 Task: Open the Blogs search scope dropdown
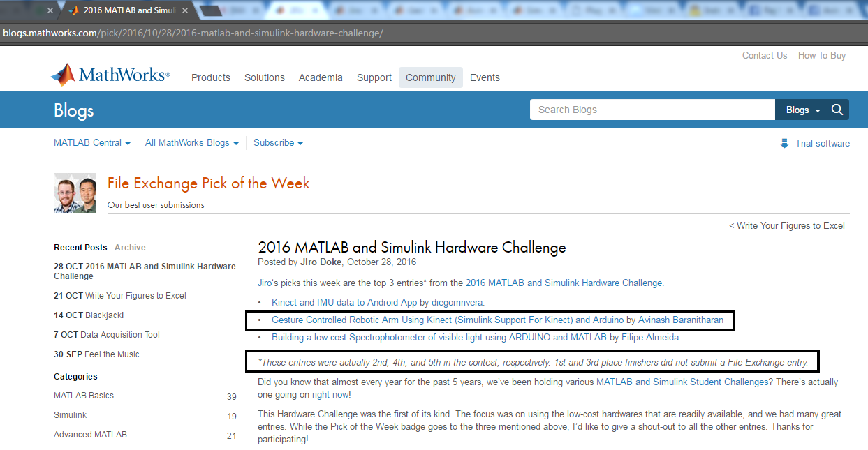click(x=800, y=110)
